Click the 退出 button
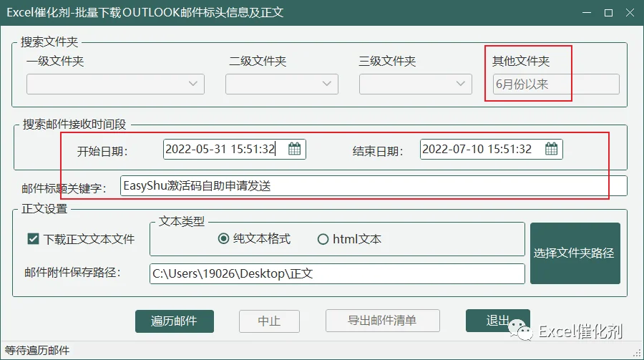644x360 pixels. click(x=498, y=321)
